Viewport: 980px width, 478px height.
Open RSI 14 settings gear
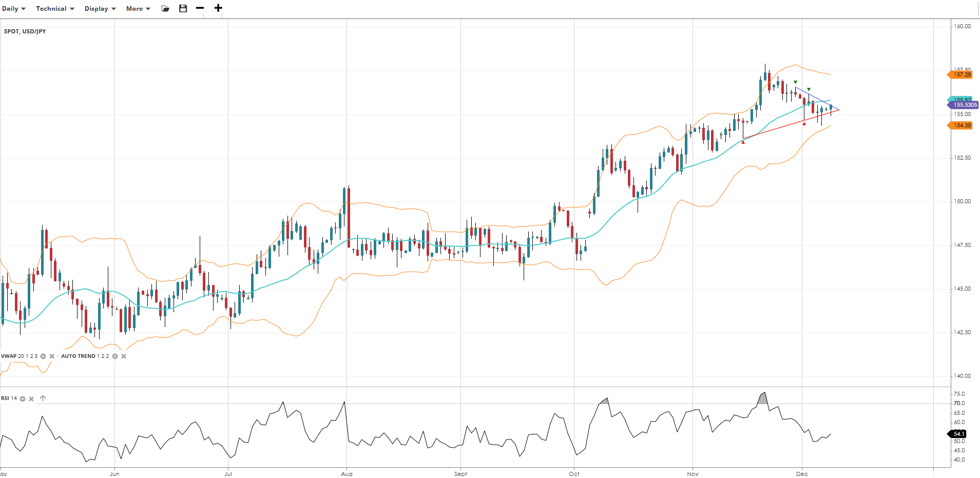click(x=23, y=399)
